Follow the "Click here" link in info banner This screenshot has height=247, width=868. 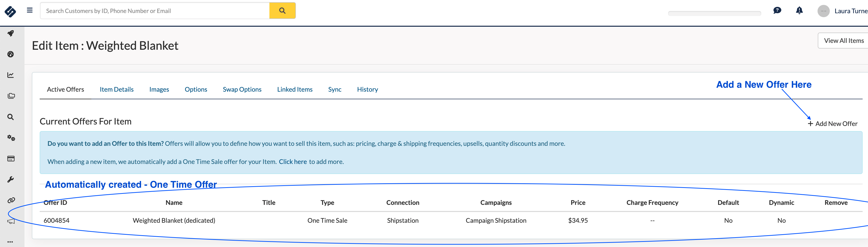tap(292, 162)
